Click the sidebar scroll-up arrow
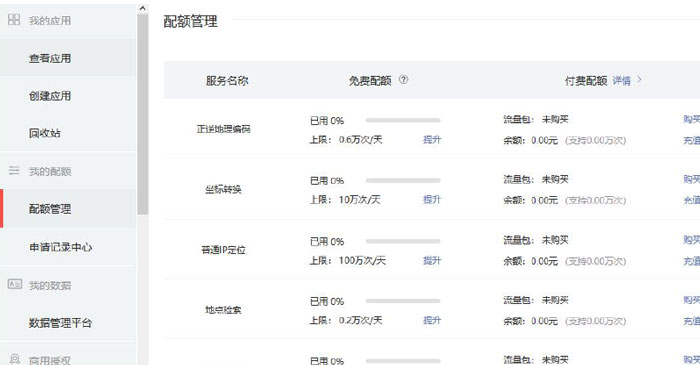This screenshot has width=700, height=365. 142,8
